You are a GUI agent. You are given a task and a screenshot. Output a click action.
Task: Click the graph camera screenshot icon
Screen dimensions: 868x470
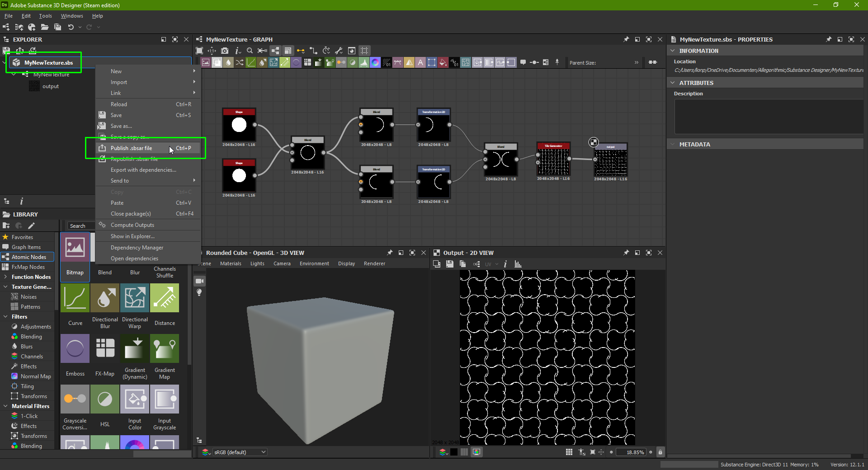[225, 51]
